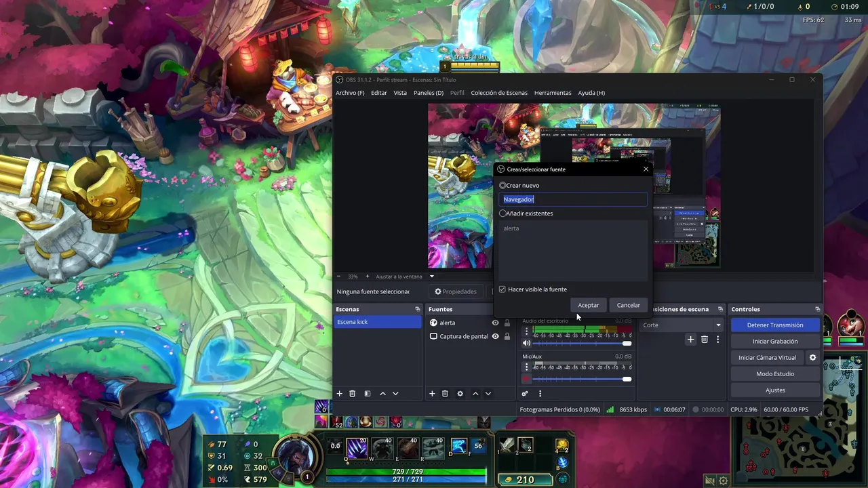
Task: Zoom in preview with plus icon
Action: 368,277
